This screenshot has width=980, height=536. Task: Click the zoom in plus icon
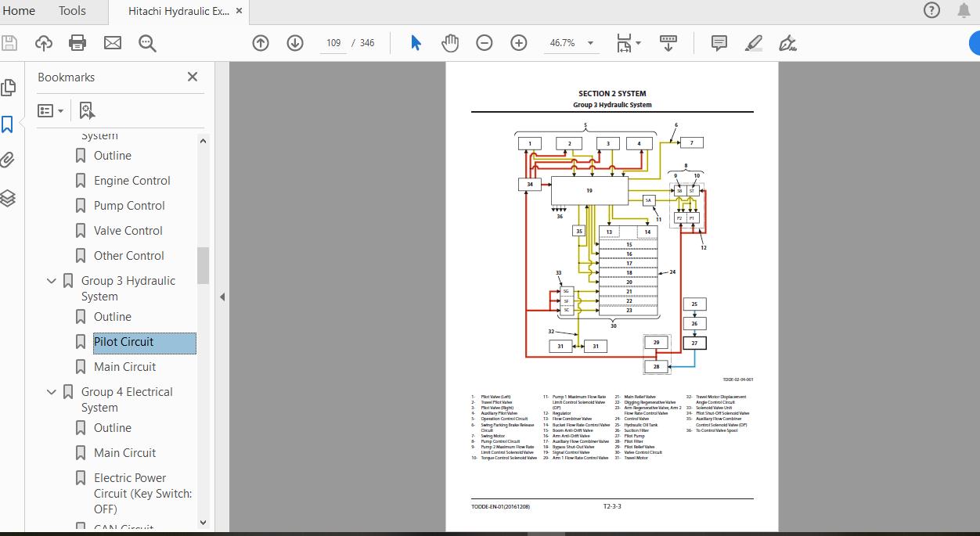pyautogui.click(x=519, y=43)
